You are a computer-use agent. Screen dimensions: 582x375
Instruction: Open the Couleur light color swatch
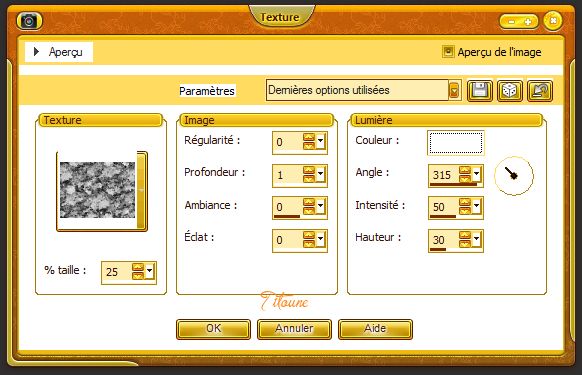click(x=456, y=143)
